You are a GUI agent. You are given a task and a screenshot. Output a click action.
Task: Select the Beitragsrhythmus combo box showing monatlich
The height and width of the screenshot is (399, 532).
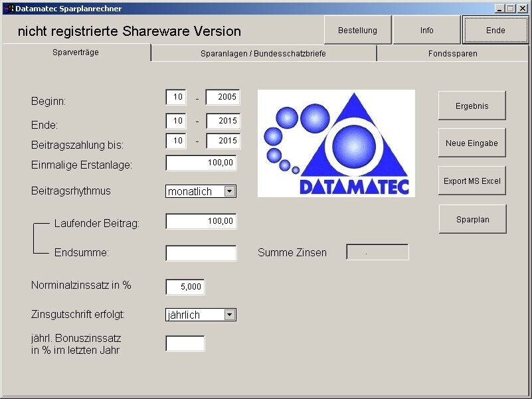click(x=201, y=191)
